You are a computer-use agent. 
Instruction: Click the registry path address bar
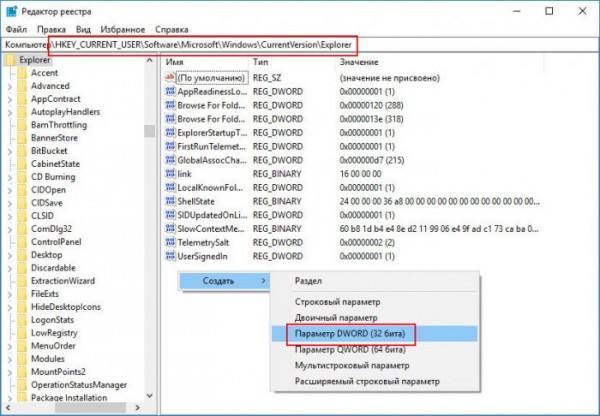(x=300, y=45)
